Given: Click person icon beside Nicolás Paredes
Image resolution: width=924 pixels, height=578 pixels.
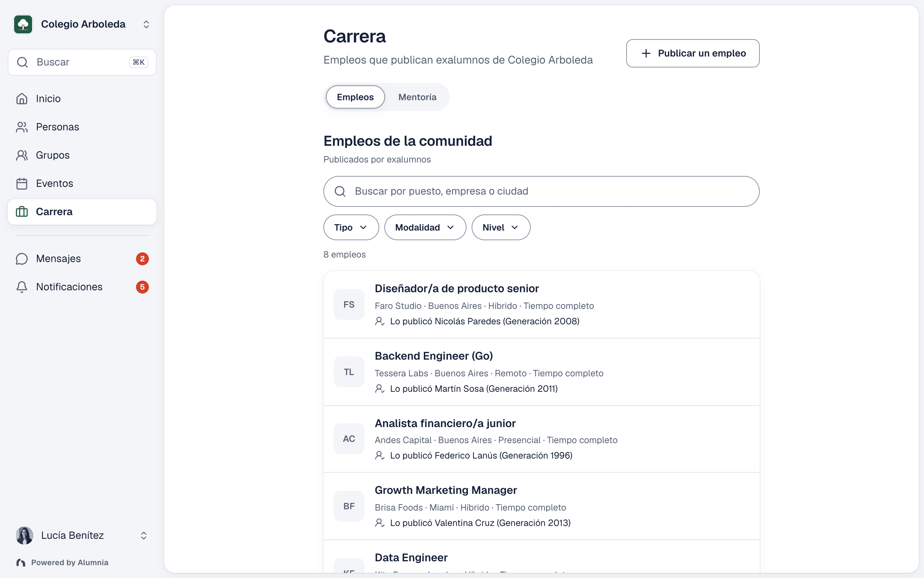Looking at the screenshot, I should tap(380, 321).
